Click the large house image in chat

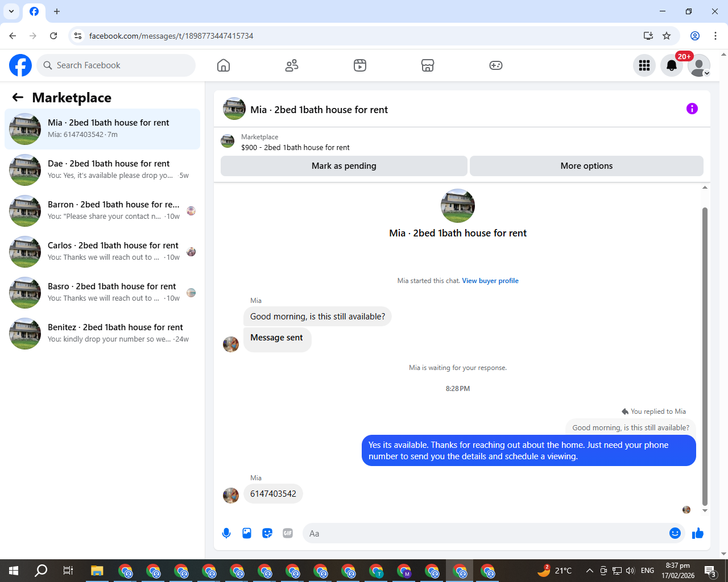tap(458, 206)
